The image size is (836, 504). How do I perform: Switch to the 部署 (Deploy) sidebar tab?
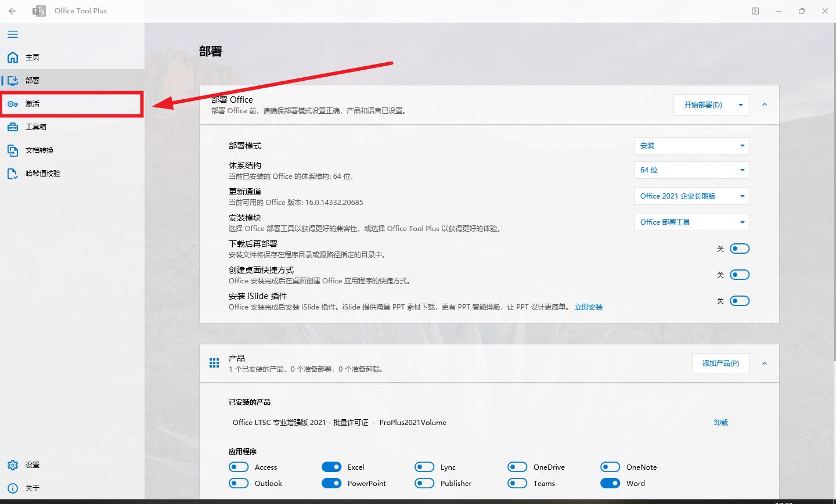(32, 80)
